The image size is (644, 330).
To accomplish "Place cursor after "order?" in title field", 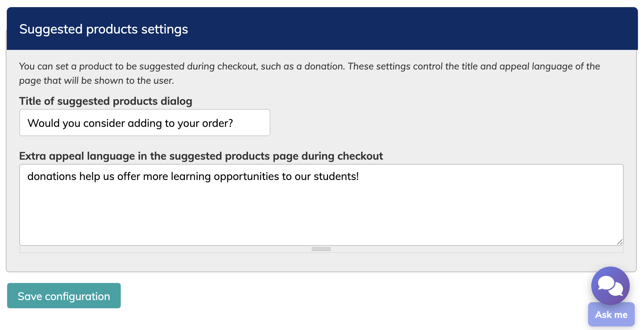I will click(x=234, y=123).
